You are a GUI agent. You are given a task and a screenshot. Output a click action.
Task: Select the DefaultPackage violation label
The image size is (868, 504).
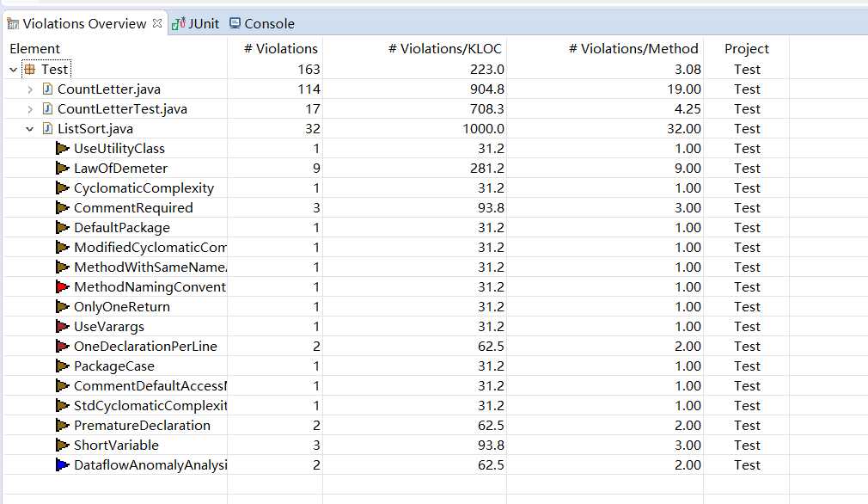pyautogui.click(x=122, y=228)
